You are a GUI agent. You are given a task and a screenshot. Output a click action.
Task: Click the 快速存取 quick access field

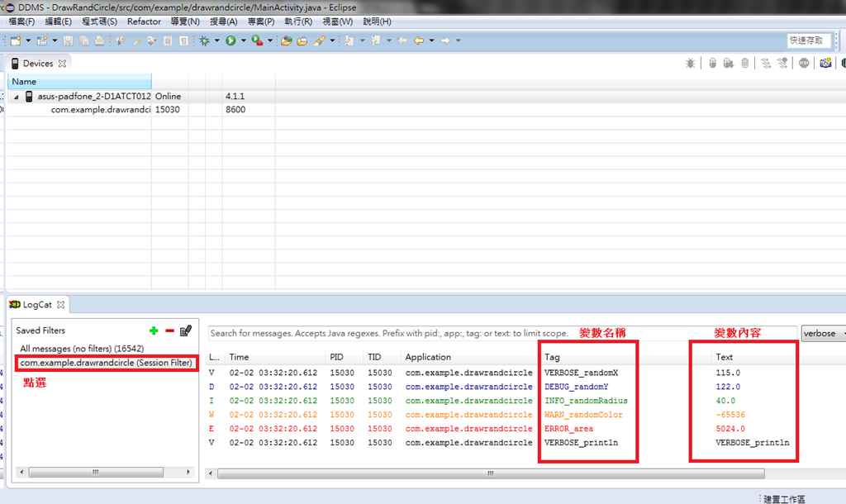[809, 40]
